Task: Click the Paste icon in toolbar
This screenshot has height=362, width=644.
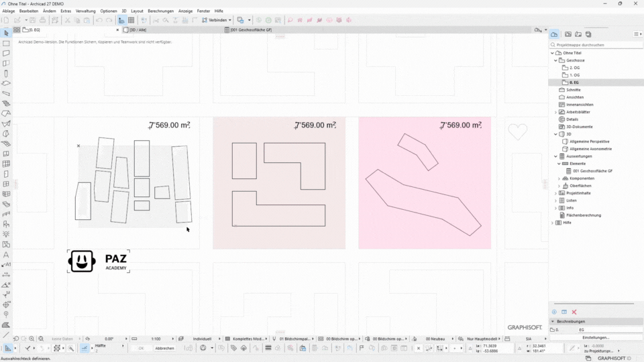Action: click(87, 20)
